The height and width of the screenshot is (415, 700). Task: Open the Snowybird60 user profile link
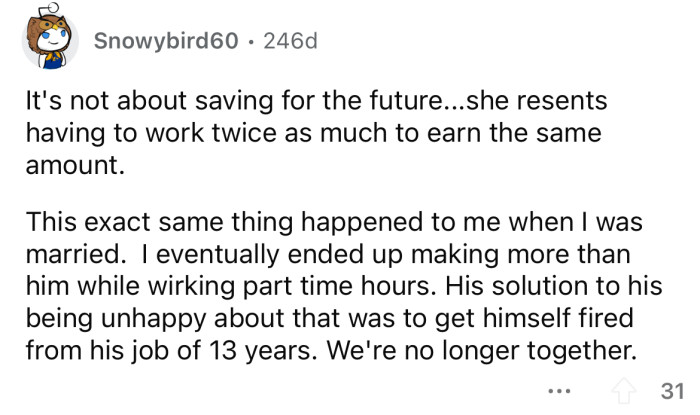(x=164, y=41)
